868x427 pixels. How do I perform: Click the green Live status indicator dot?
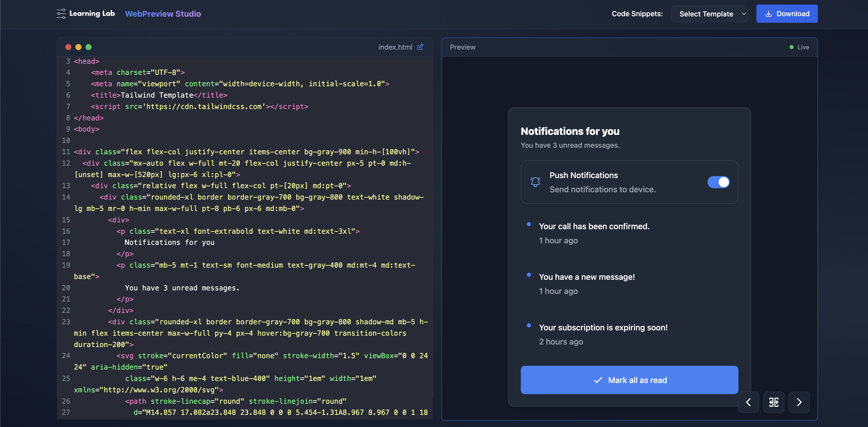coord(792,47)
